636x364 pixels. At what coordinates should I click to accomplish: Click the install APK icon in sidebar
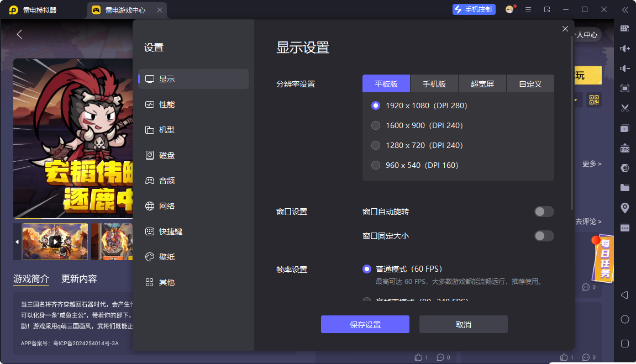tap(625, 148)
